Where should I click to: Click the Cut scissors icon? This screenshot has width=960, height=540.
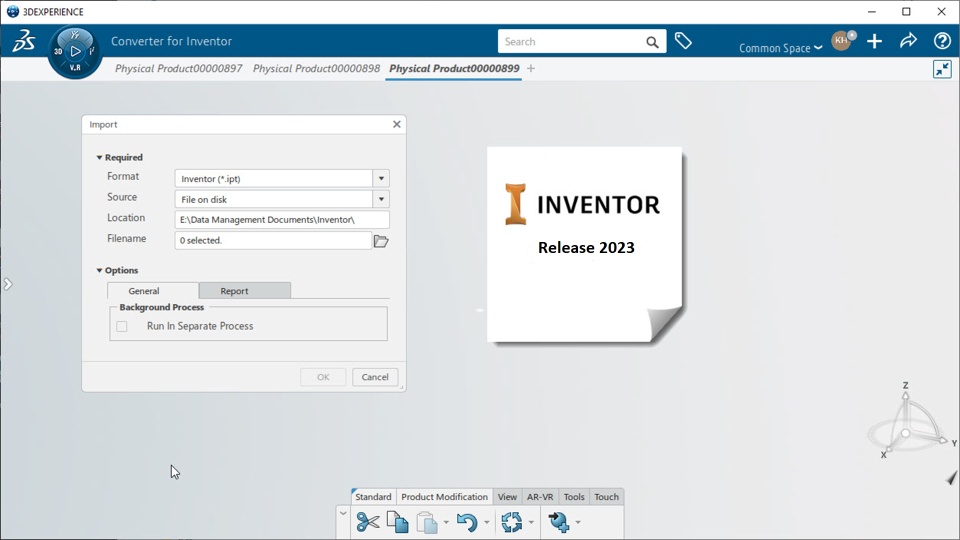coord(367,522)
